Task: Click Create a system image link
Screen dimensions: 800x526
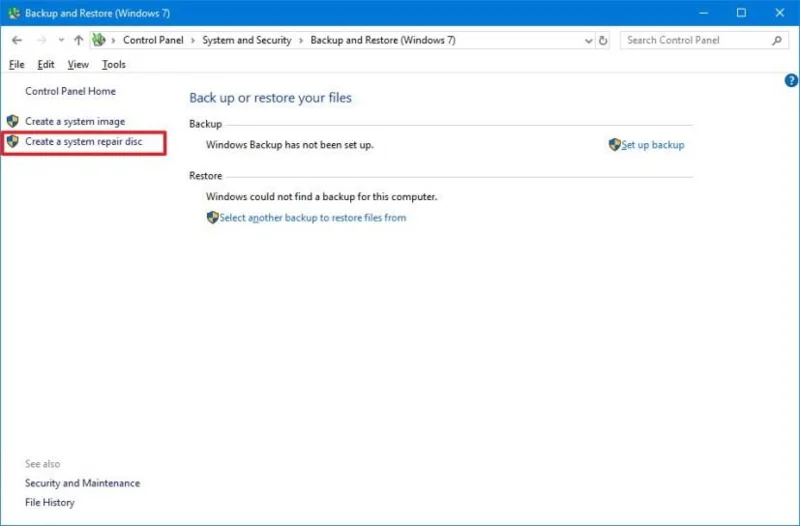Action: click(75, 121)
